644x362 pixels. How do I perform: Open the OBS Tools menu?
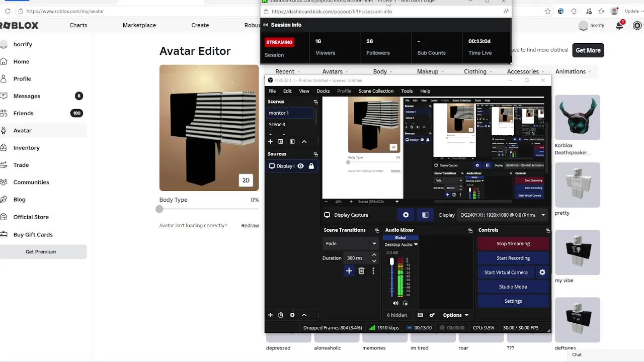tap(407, 92)
